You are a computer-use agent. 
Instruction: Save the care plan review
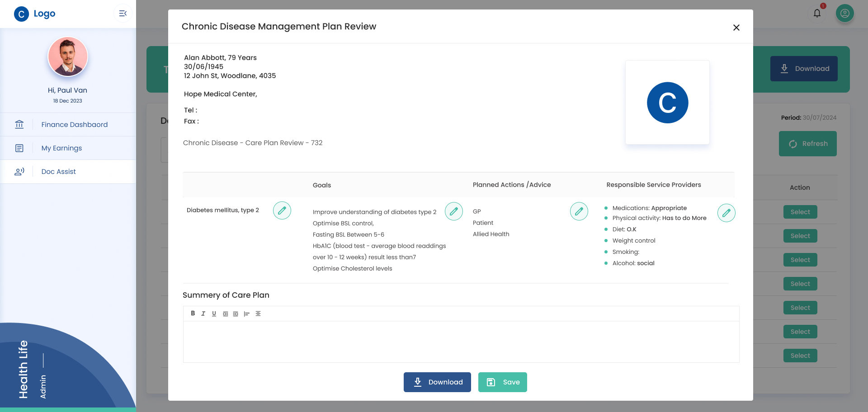[503, 382]
